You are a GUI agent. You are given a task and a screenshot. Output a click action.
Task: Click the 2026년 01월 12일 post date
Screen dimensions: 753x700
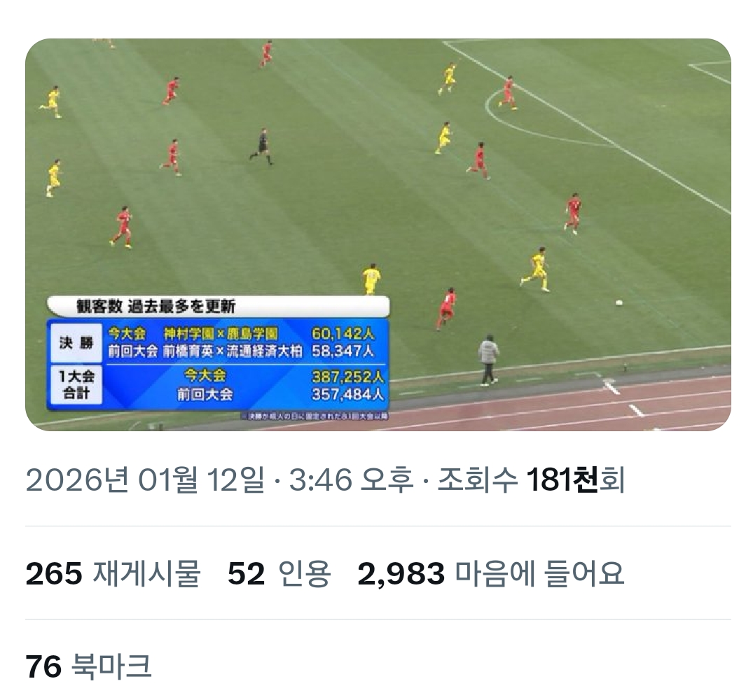pos(145,479)
